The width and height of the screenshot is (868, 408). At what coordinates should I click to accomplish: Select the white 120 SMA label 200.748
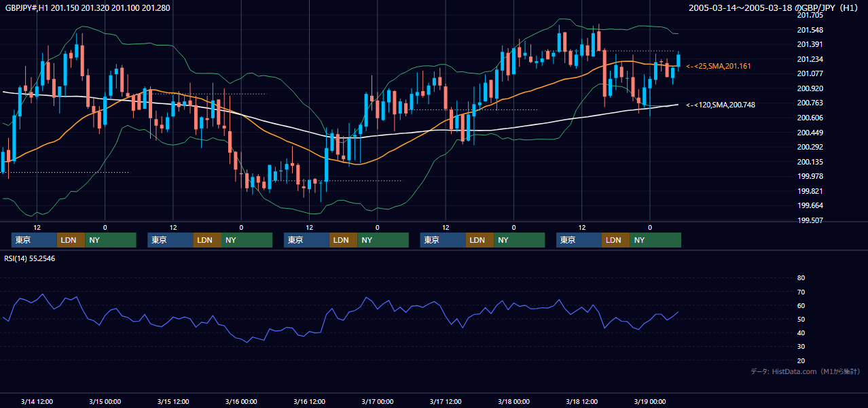coord(721,105)
